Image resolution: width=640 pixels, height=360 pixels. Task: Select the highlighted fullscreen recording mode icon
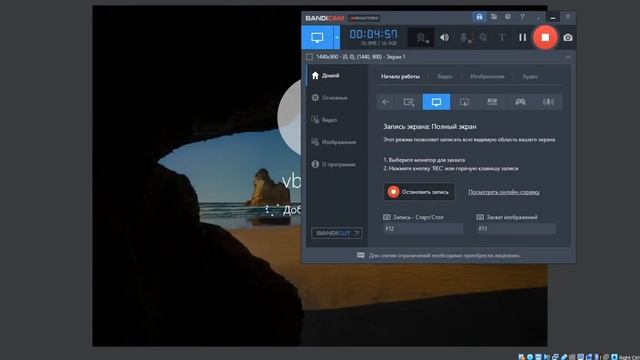coord(436,102)
